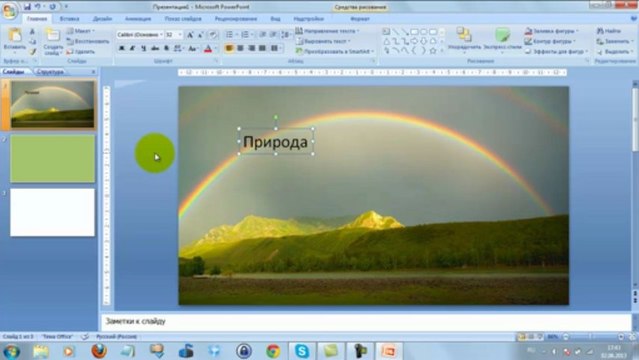Open the Показ слайдов tab
639x360 pixels.
tap(183, 19)
